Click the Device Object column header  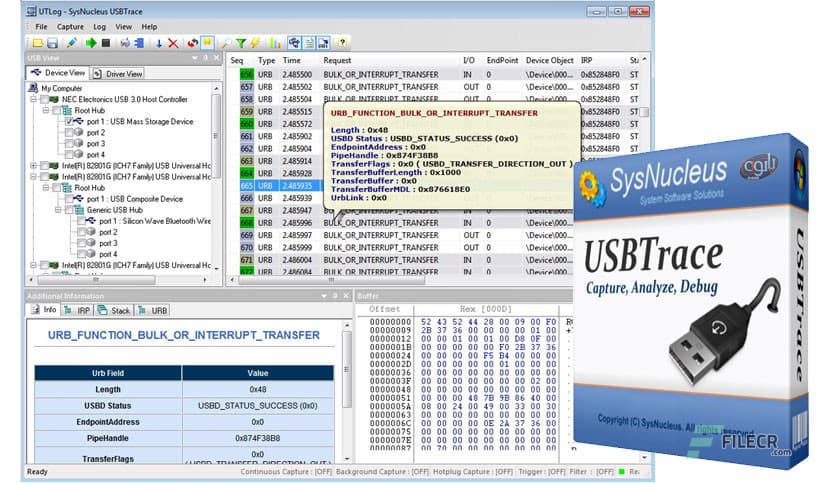point(550,61)
